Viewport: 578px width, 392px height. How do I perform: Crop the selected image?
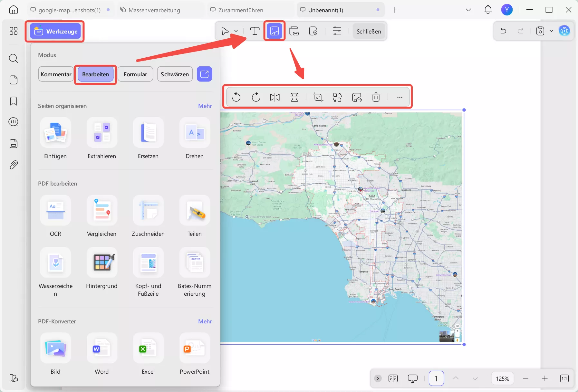click(x=318, y=97)
